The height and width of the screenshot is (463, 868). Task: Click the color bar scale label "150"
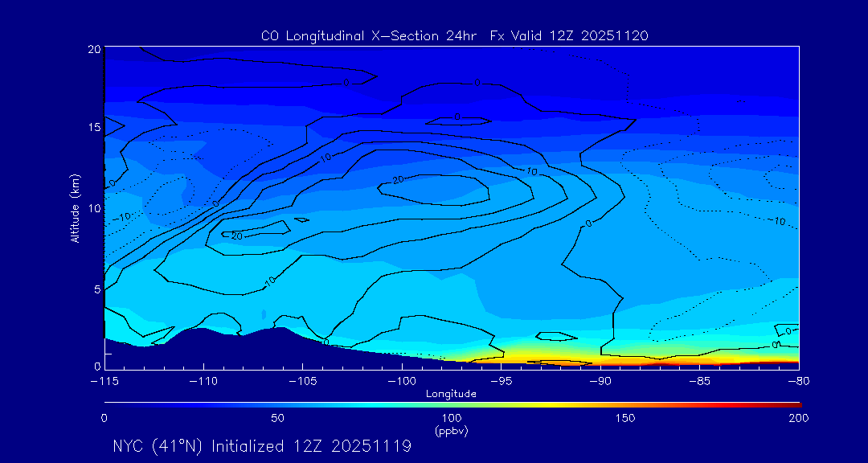[x=625, y=418]
